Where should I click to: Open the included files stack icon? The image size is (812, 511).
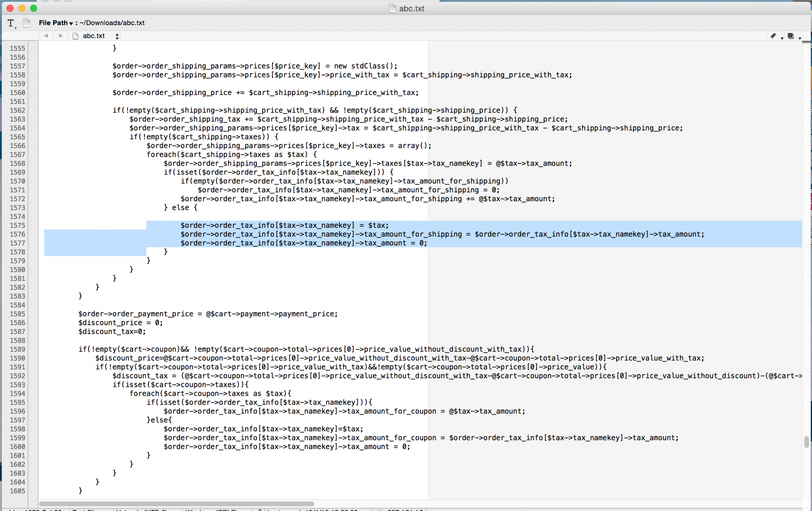(790, 36)
